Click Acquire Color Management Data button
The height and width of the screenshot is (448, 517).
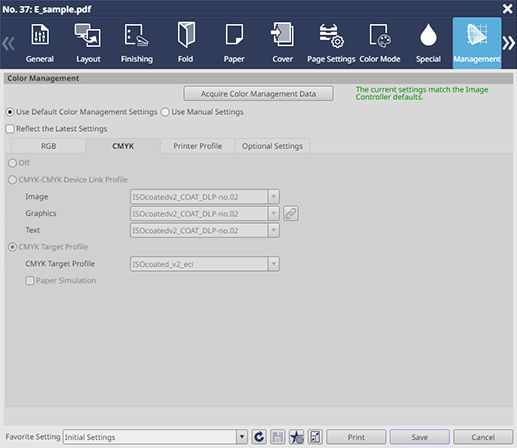coord(258,94)
